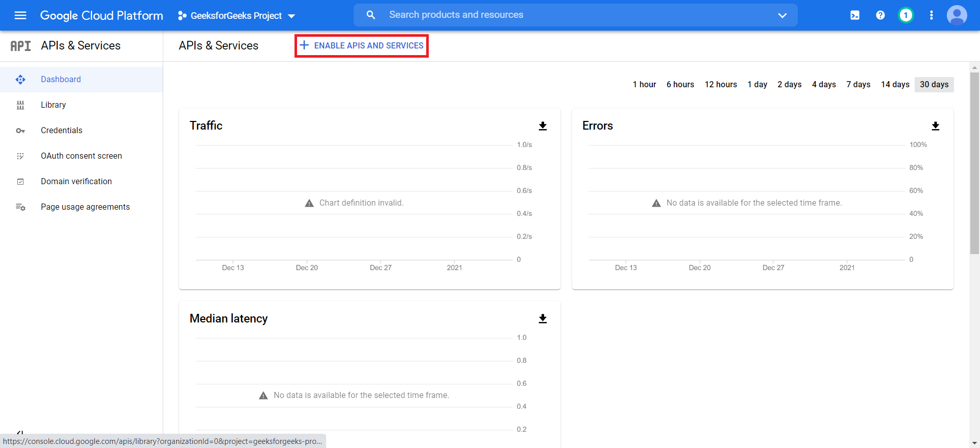Click the search products and resources field
The image size is (980, 448).
click(x=575, y=15)
